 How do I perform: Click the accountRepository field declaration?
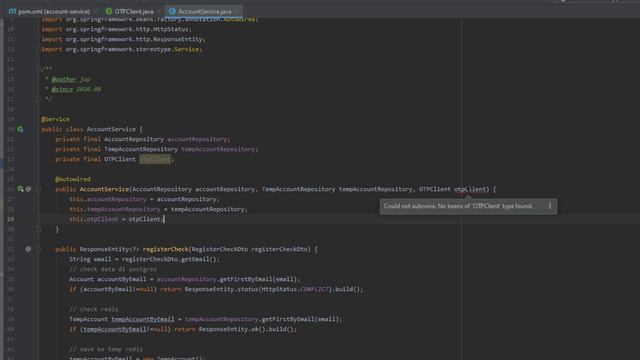pyautogui.click(x=143, y=139)
